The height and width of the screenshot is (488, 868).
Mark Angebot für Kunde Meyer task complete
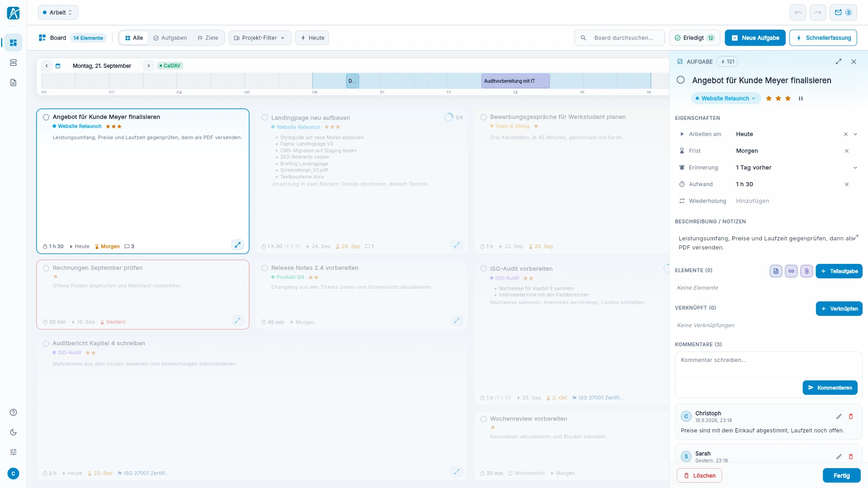tap(680, 80)
